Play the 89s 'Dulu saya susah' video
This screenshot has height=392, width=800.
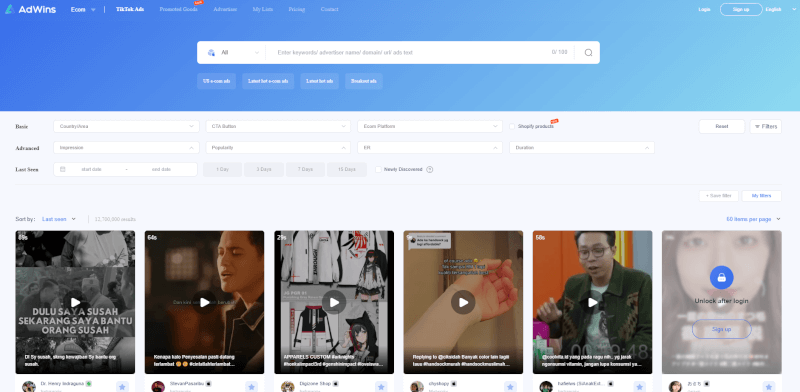[x=75, y=302]
